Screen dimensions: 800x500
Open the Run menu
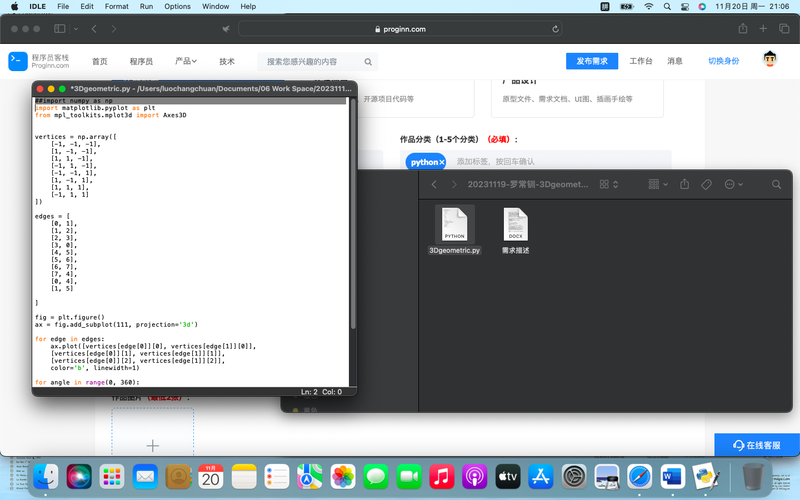[x=146, y=7]
